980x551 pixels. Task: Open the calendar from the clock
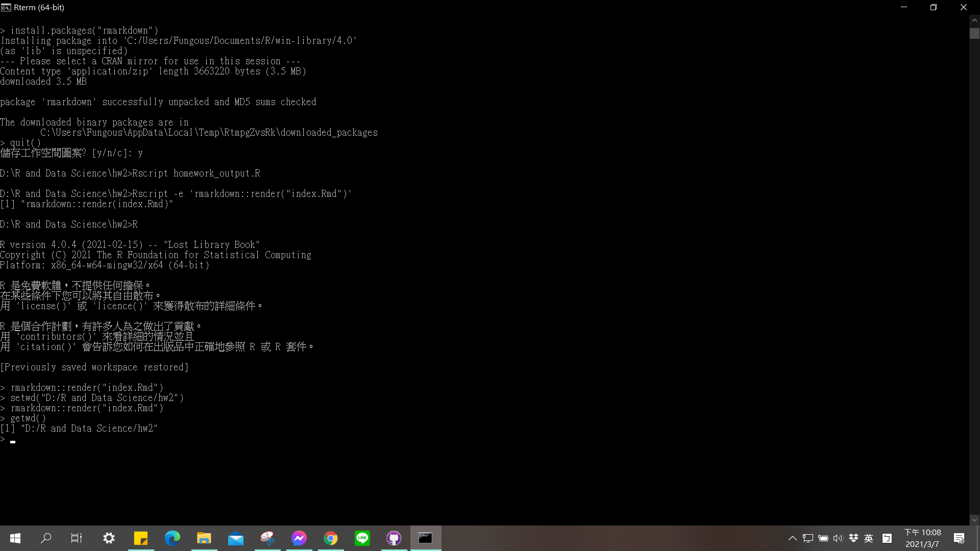pyautogui.click(x=923, y=537)
